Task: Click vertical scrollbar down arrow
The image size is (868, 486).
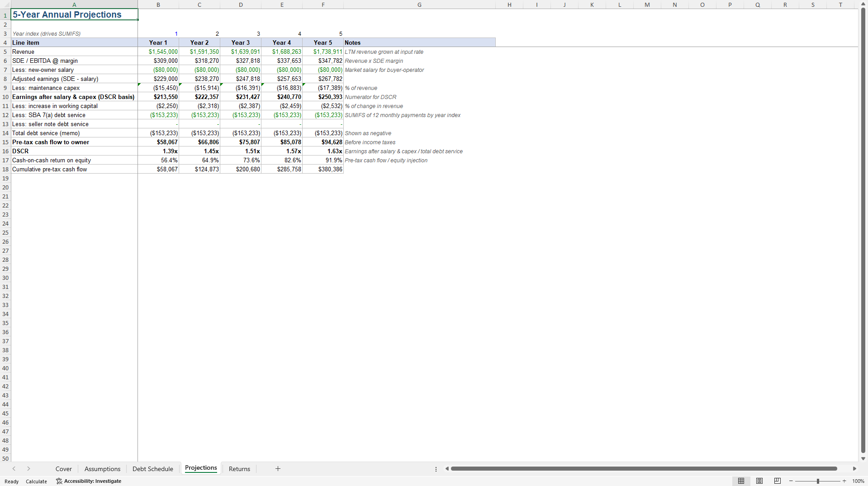Action: click(863, 458)
